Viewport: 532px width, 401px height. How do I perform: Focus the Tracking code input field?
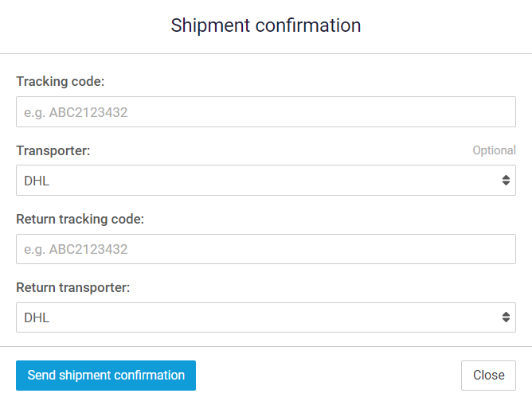pos(265,112)
